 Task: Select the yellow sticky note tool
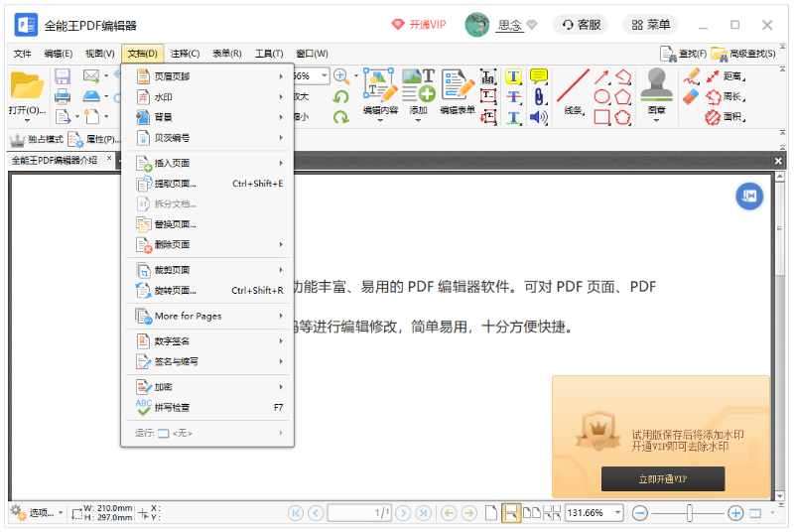[x=538, y=76]
